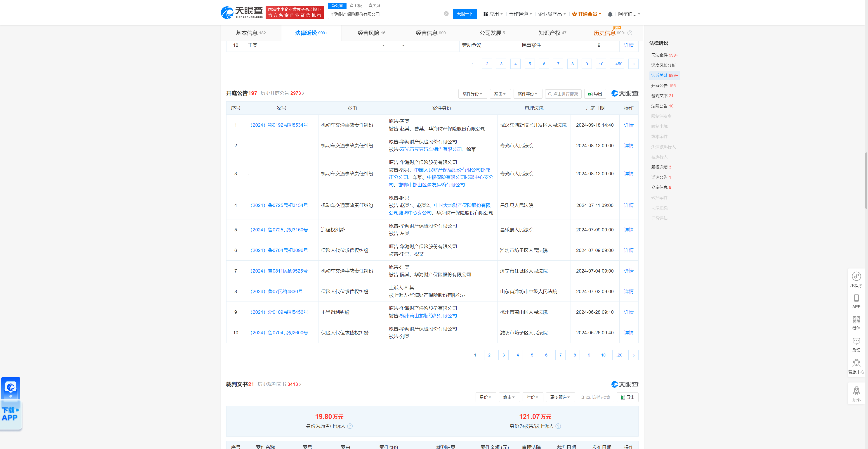
Task: Click the Tianyancha logo
Action: [x=242, y=12]
